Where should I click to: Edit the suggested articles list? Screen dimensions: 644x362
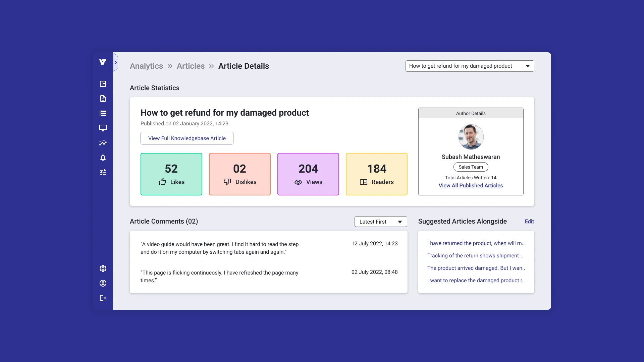pos(529,222)
